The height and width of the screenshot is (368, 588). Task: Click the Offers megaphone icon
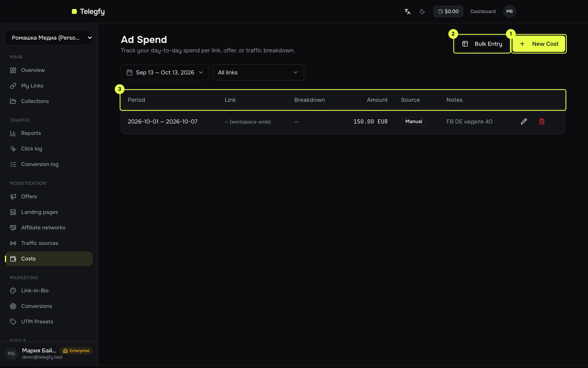click(x=13, y=196)
